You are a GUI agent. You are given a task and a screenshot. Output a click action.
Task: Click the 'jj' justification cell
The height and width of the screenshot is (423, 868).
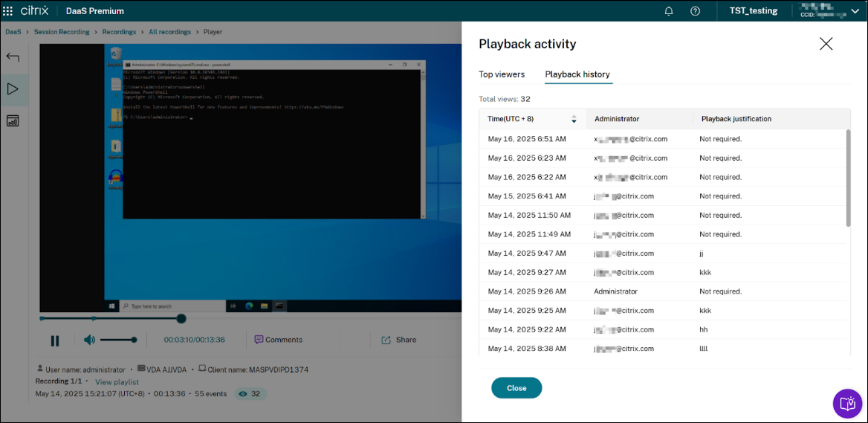point(702,254)
